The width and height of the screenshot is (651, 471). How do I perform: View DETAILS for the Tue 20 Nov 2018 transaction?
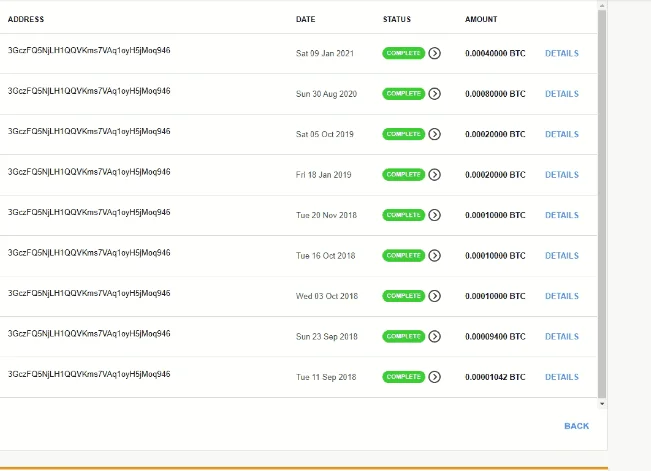click(562, 215)
